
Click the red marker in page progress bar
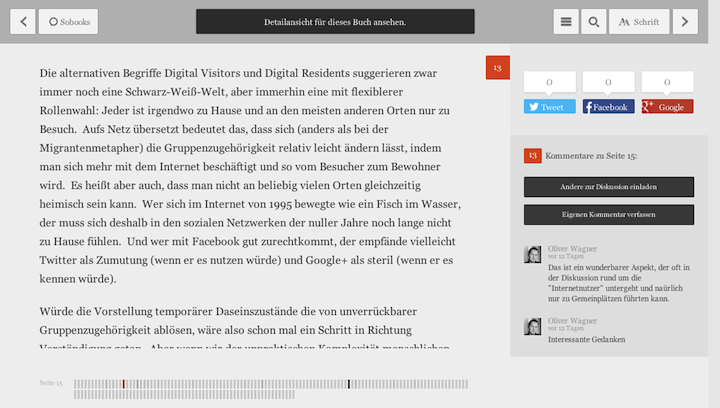pyautogui.click(x=124, y=384)
